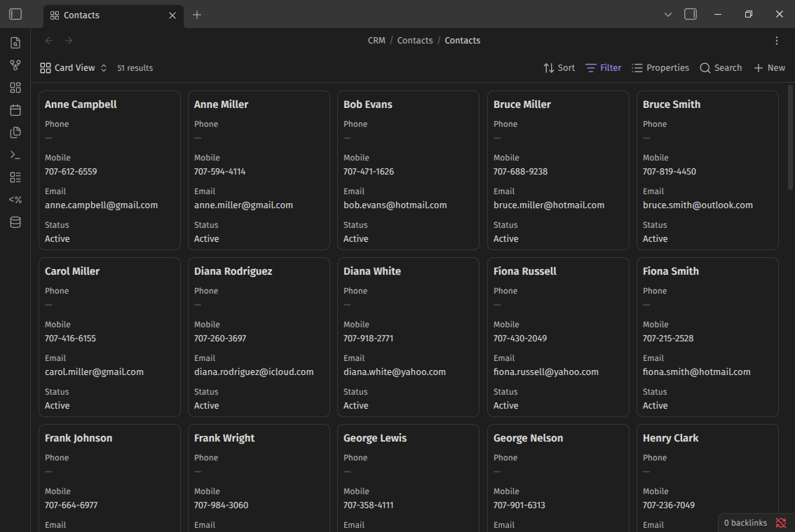Screen dimensions: 795x532
Task: Click Carol Miller's Active status value
Action: point(57,406)
